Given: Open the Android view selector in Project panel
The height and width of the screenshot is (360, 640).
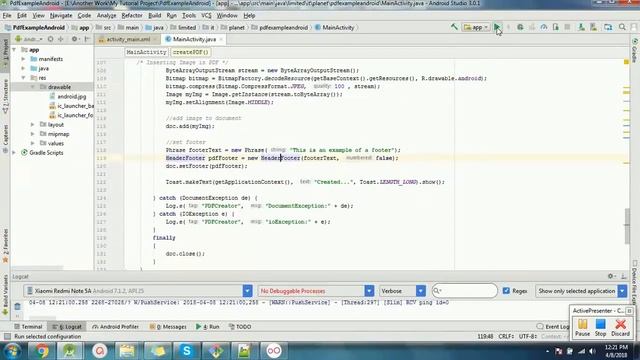Looking at the screenshot, I should tap(29, 39).
